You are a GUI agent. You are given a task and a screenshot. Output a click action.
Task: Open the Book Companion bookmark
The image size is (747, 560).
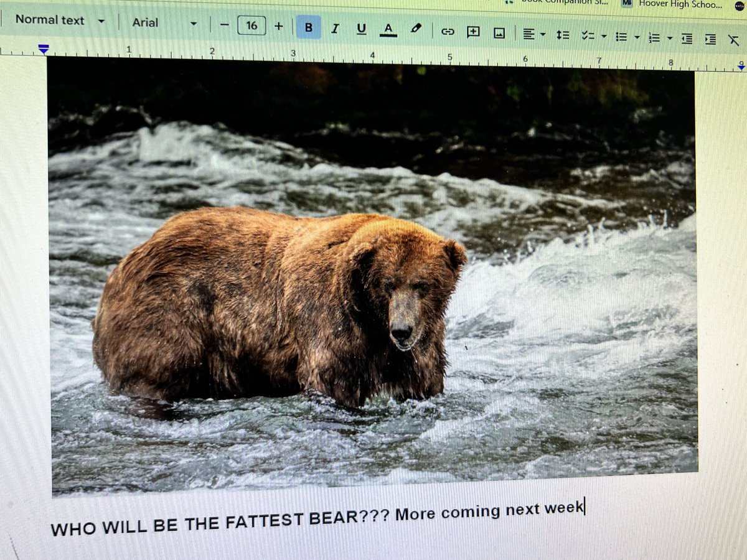tap(555, 2)
